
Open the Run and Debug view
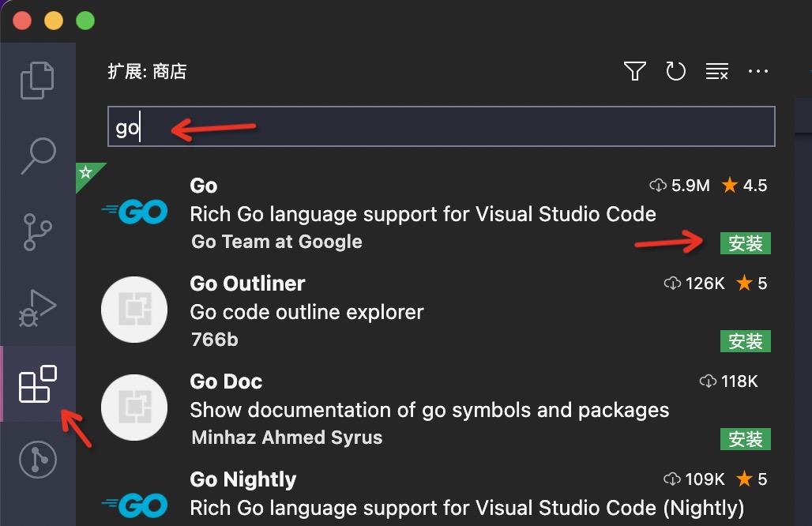37,306
